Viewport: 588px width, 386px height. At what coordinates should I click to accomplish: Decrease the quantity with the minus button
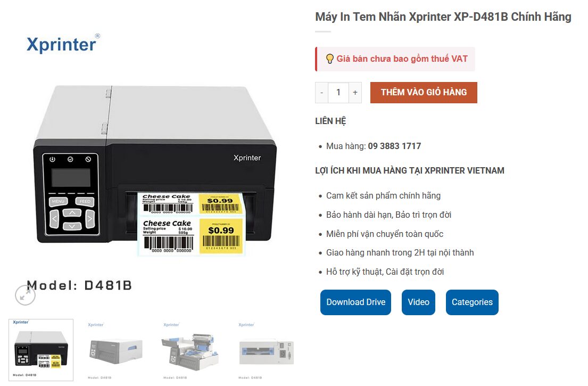(321, 92)
